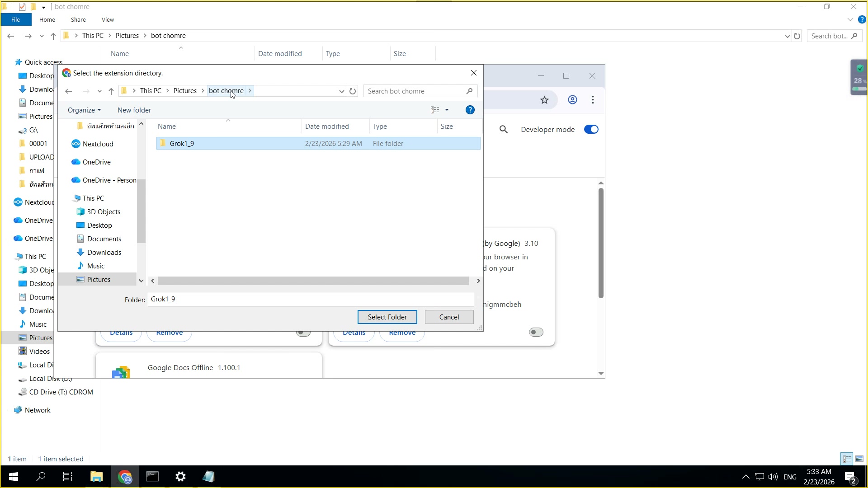Open Chrome three-dot menu

593,100
